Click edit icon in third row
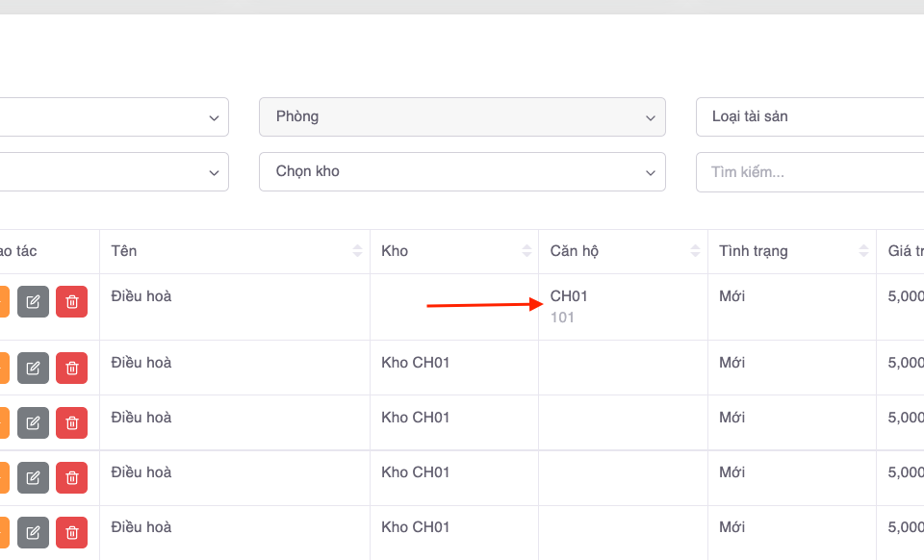The width and height of the screenshot is (924, 560). point(33,422)
